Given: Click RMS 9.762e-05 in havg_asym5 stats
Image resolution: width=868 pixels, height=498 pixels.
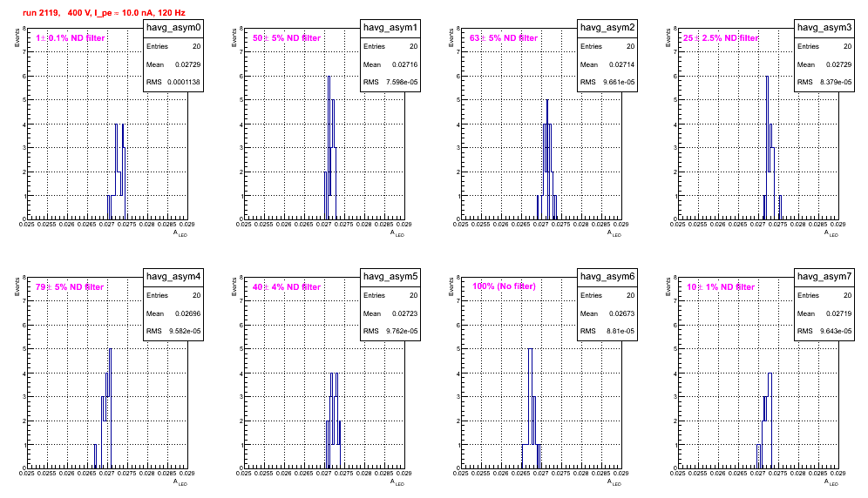Looking at the screenshot, I should pyautogui.click(x=390, y=332).
